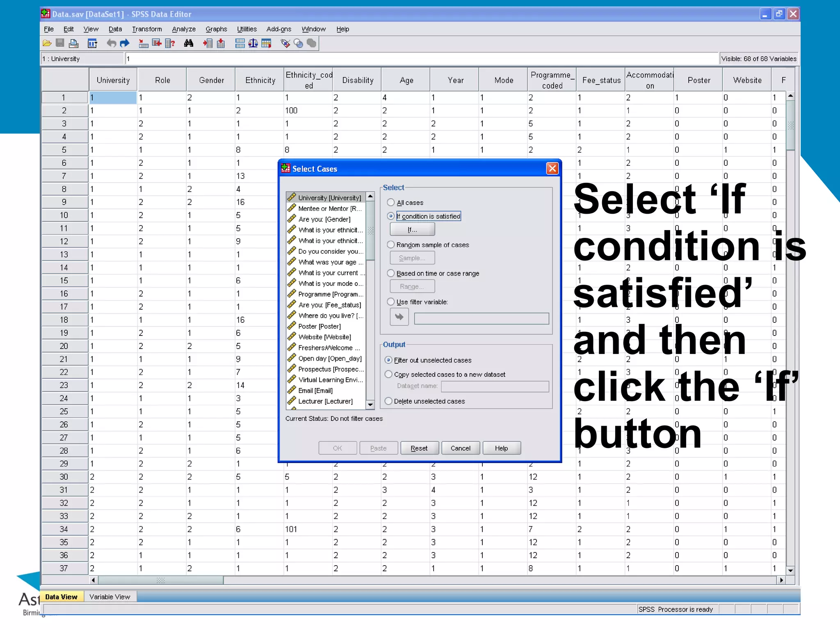Click the 'If...' button

tap(412, 229)
